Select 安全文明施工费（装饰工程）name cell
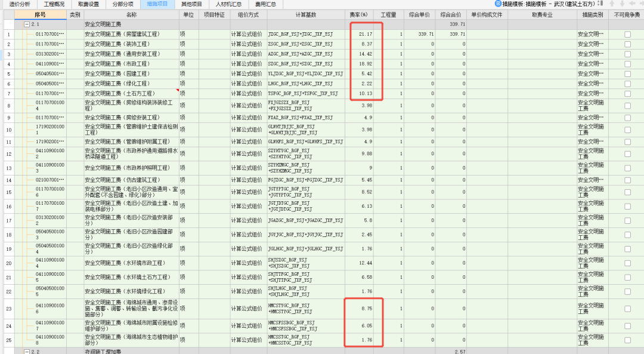The image size is (644, 354). [131, 44]
